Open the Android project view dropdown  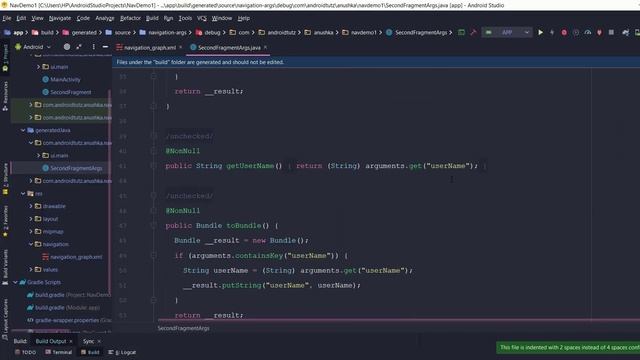33,47
